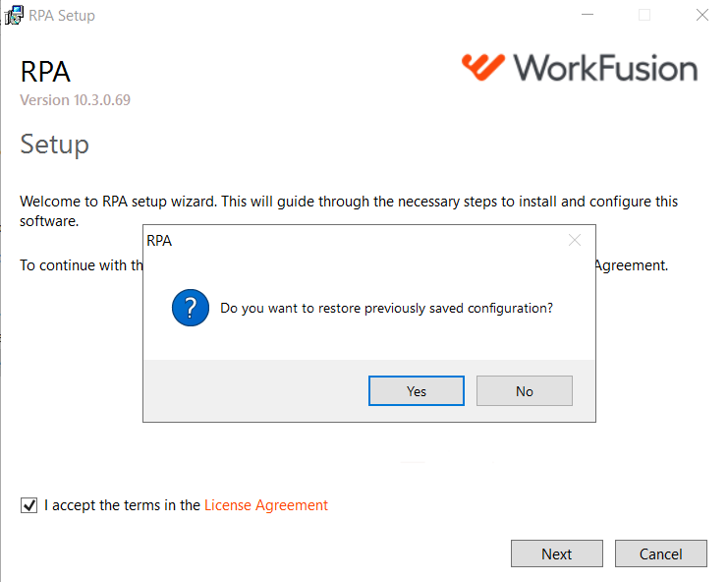Proceed with the Next button
728x582 pixels.
(557, 553)
